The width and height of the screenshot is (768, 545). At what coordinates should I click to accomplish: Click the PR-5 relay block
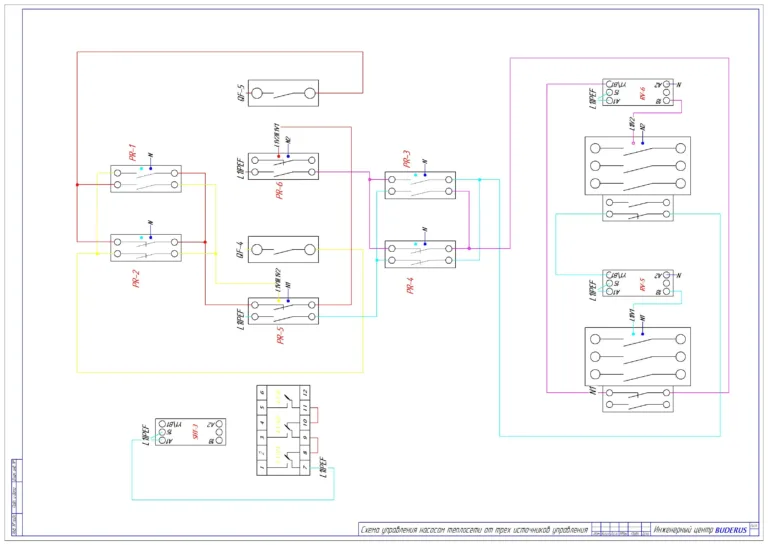(x=283, y=311)
